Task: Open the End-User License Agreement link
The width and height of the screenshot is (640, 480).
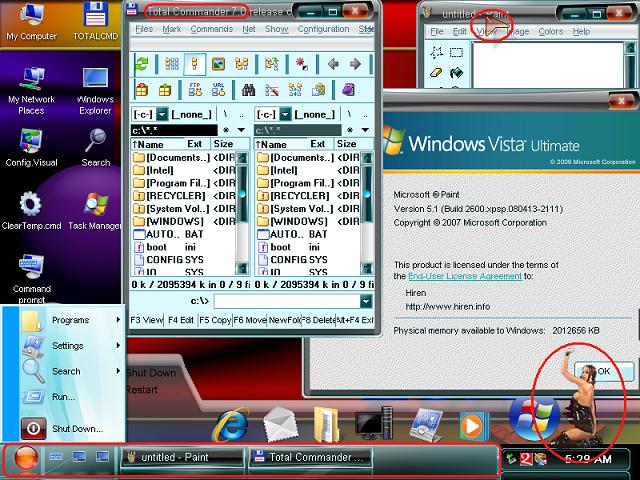Action: tap(465, 276)
